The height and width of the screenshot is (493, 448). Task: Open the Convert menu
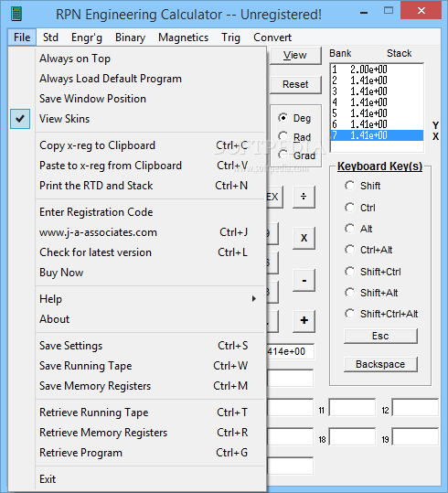(272, 38)
